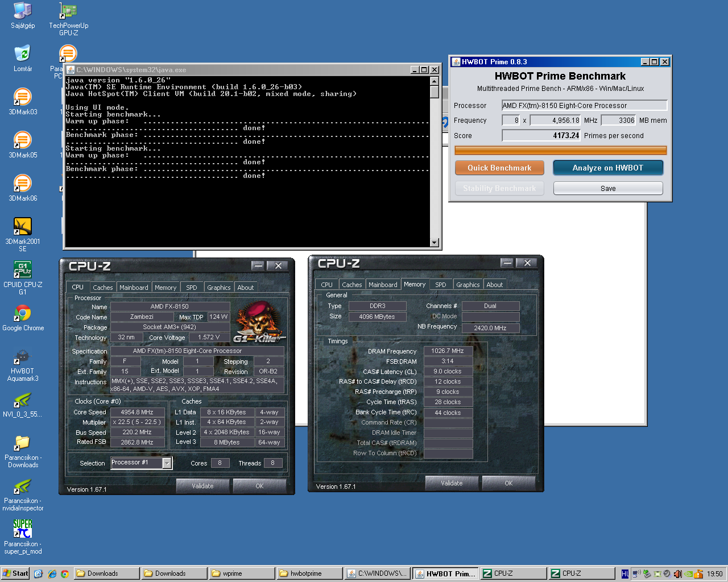Open About tab in left CPU-Z
The height and width of the screenshot is (582, 728).
246,288
